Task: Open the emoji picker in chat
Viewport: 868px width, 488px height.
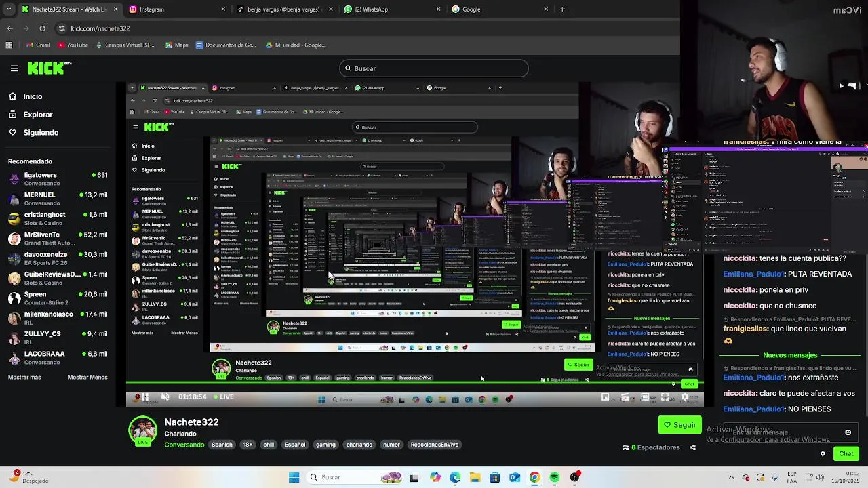Action: [848, 432]
